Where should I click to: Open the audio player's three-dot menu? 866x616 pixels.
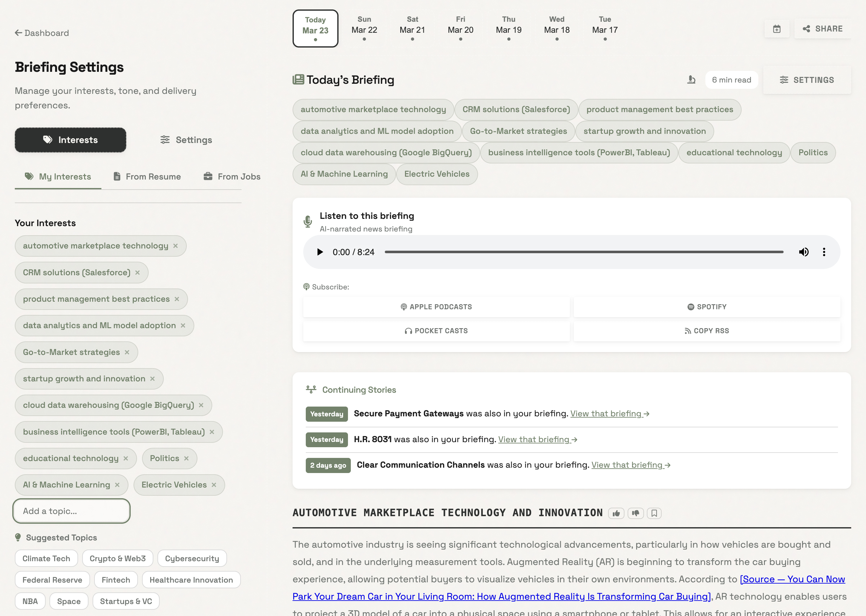point(824,252)
